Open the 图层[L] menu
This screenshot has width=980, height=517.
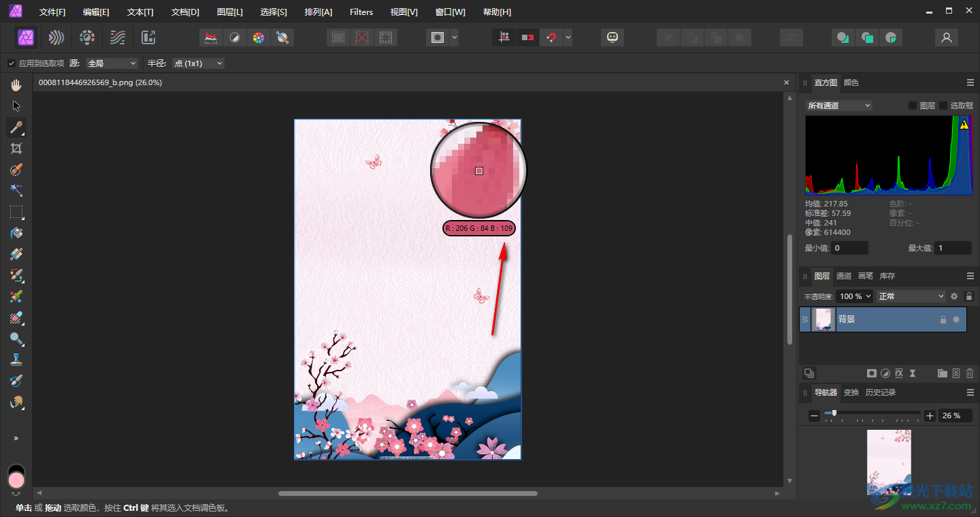click(229, 12)
